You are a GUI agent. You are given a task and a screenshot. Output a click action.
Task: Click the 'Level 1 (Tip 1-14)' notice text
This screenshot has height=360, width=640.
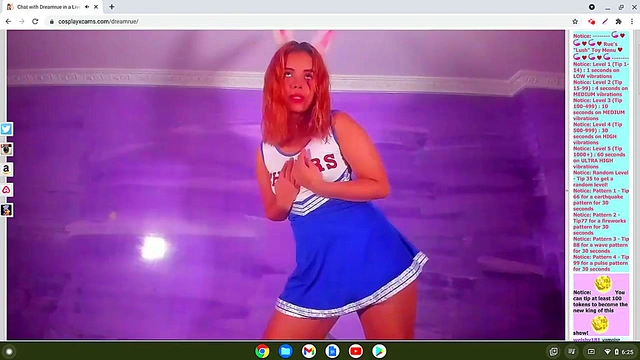(x=601, y=70)
